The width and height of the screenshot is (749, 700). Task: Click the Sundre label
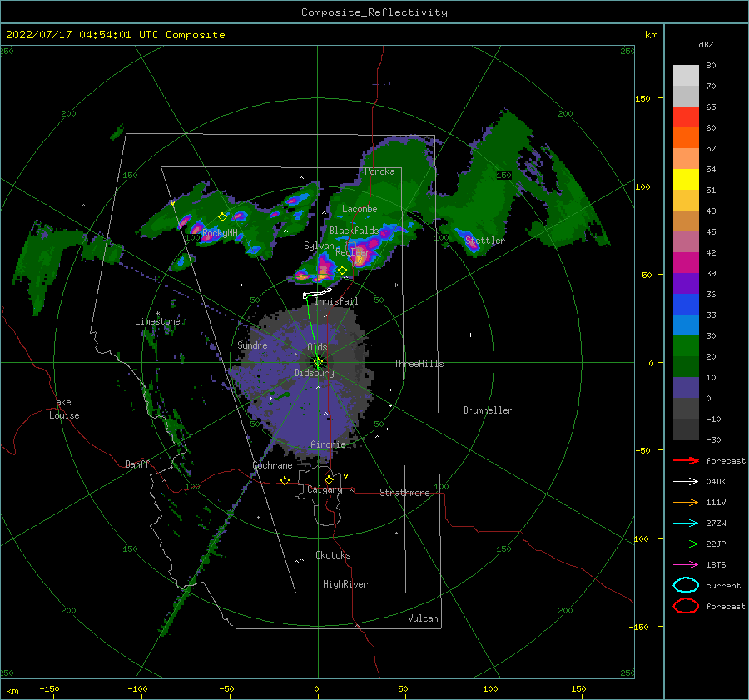(x=252, y=345)
